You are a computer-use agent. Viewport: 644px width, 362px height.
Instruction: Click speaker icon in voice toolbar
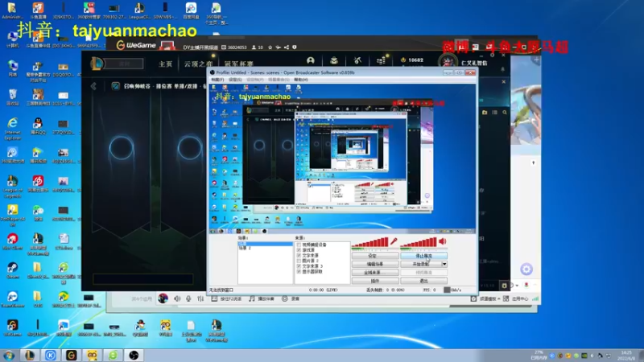177,298
